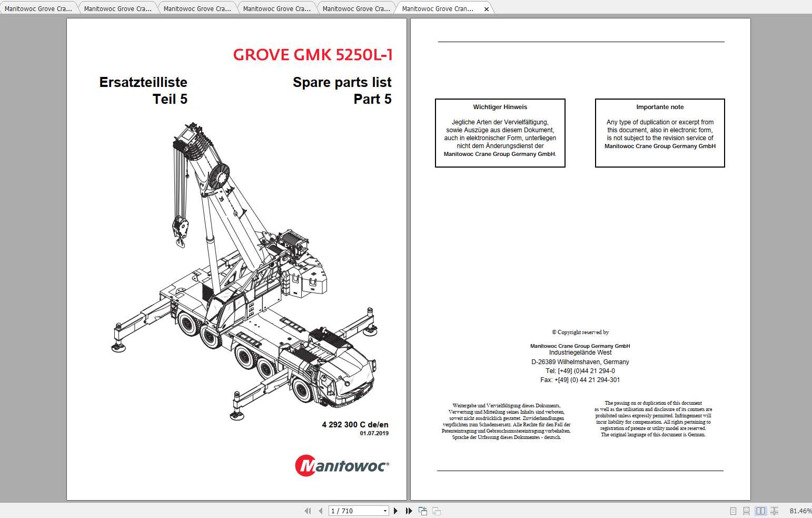
Task: Click the Fax: +[49] (0) 44 21 294-301 line
Action: tap(580, 380)
